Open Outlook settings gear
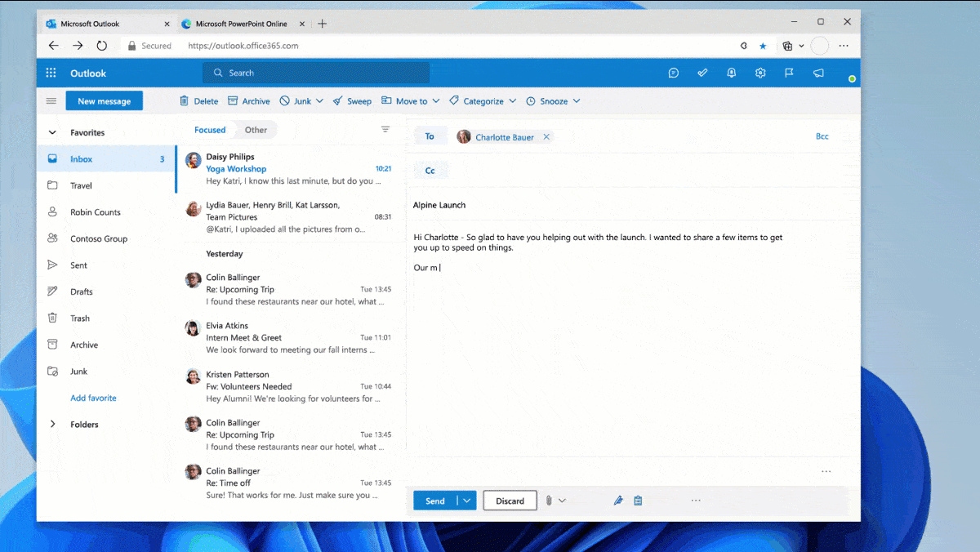Image resolution: width=980 pixels, height=552 pixels. tap(760, 73)
